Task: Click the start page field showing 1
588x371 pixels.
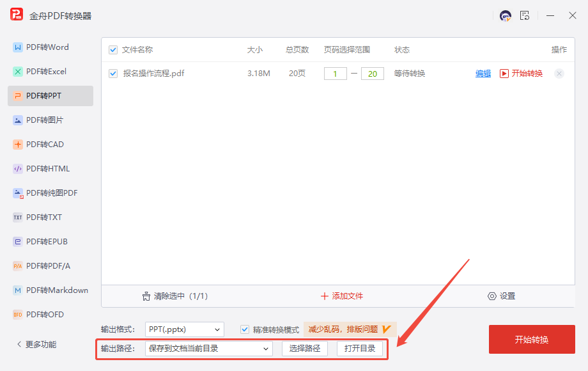Action: click(336, 74)
